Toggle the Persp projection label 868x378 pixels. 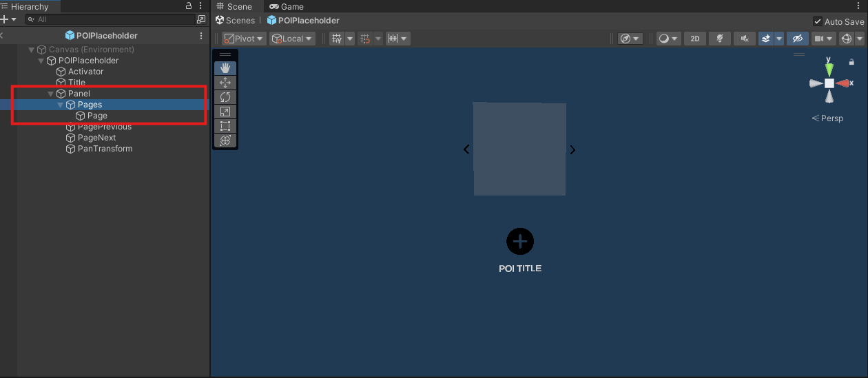[827, 118]
